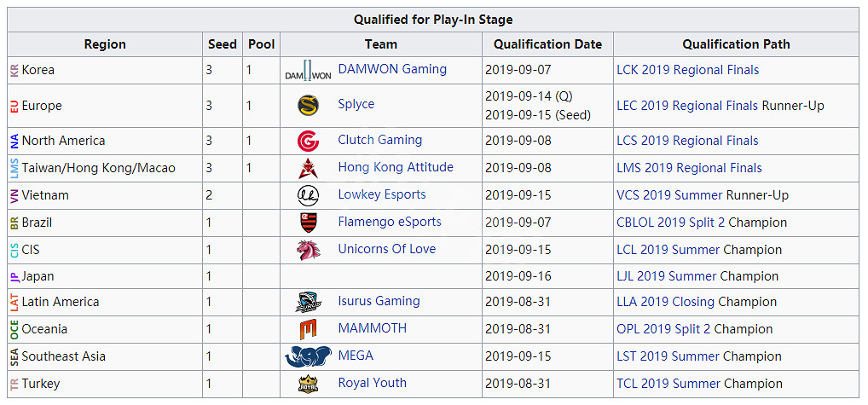Open the LCK 2019 Regional Finals link

pos(687,70)
